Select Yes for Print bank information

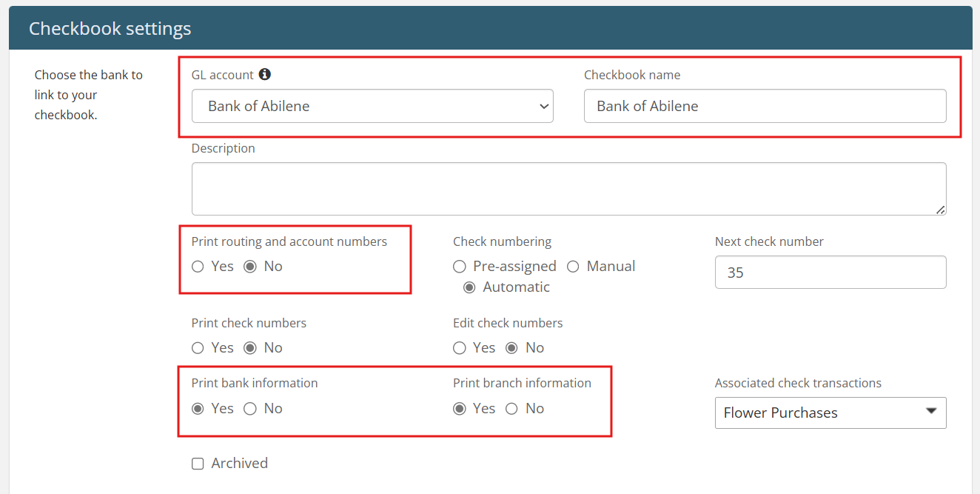198,409
